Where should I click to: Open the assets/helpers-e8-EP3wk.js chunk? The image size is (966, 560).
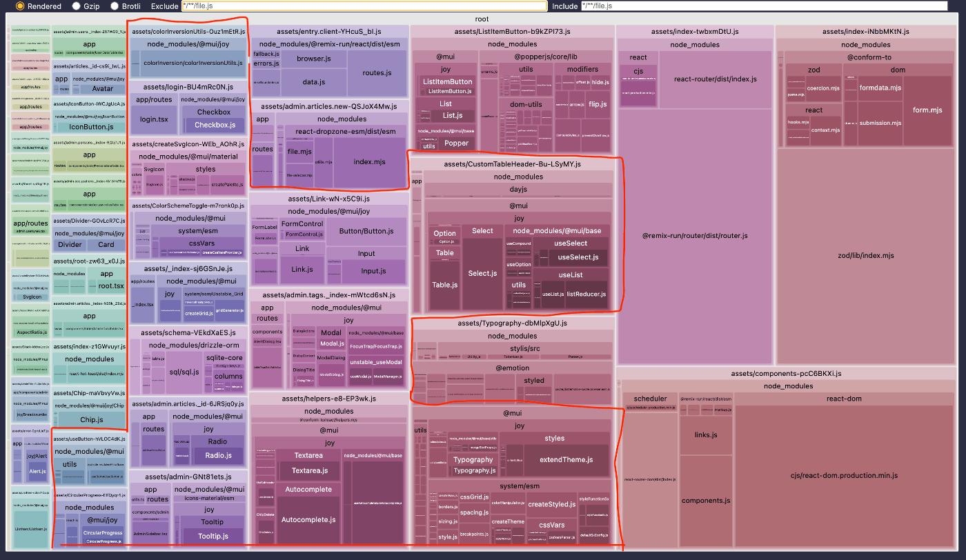(330, 399)
